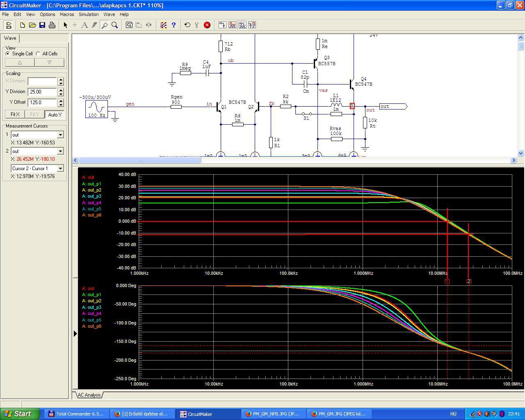Open Help with the question mark icon
This screenshot has height=420, width=525.
pyautogui.click(x=173, y=25)
